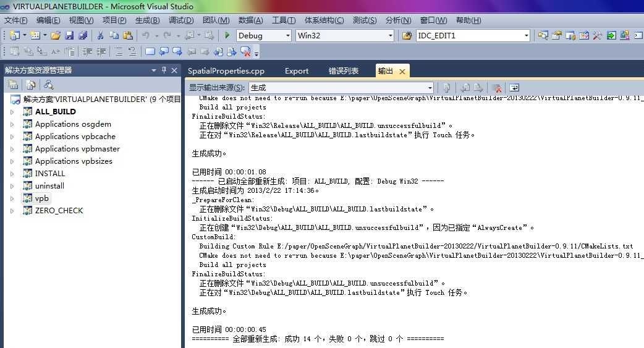
Task: Close the Solution Explorer panel
Action: [x=174, y=70]
